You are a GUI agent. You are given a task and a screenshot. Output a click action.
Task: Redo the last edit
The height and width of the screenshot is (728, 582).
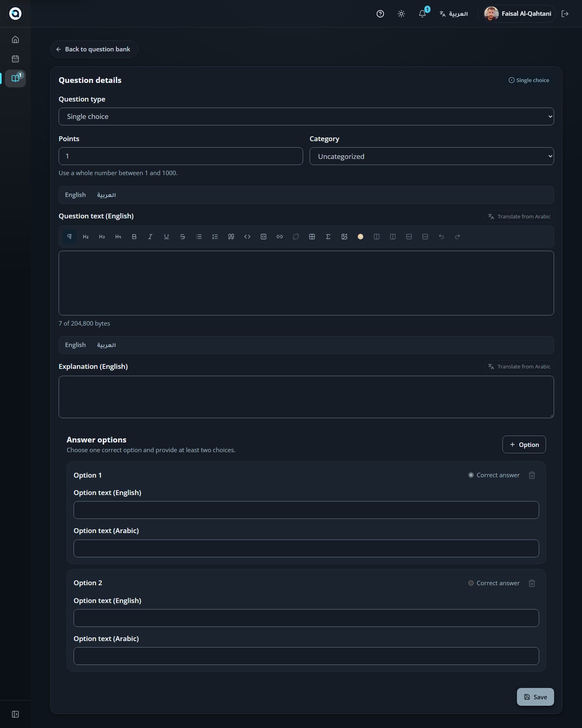click(x=458, y=237)
